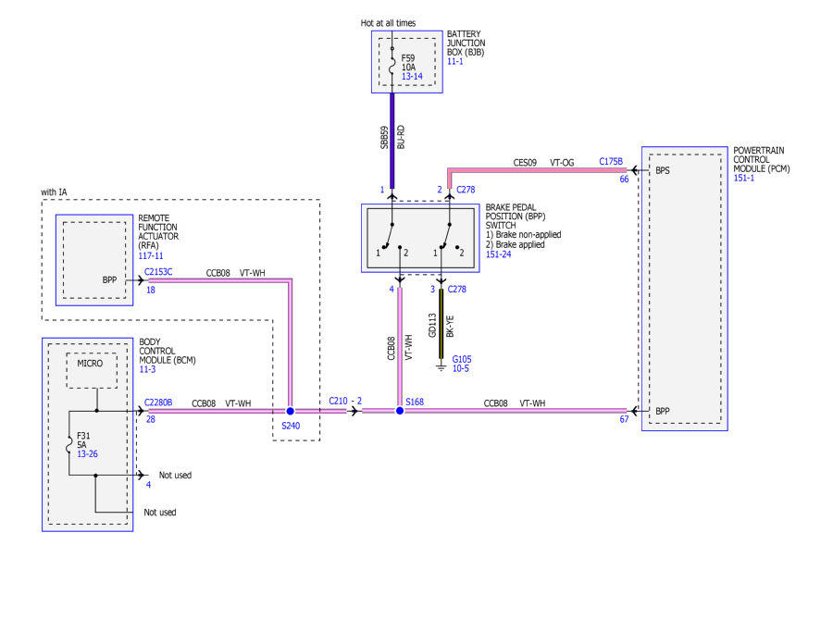Open connector C2153C label
This screenshot has width=833, height=644.
tap(158, 272)
